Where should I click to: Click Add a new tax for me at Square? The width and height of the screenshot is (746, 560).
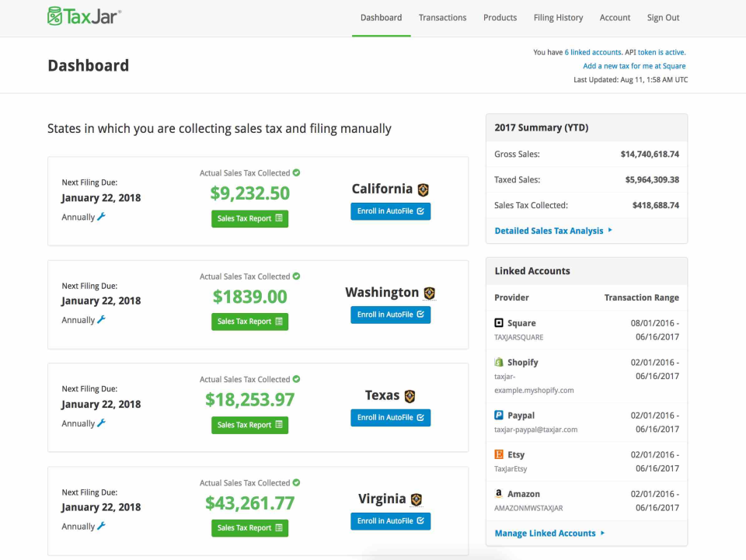coord(634,66)
